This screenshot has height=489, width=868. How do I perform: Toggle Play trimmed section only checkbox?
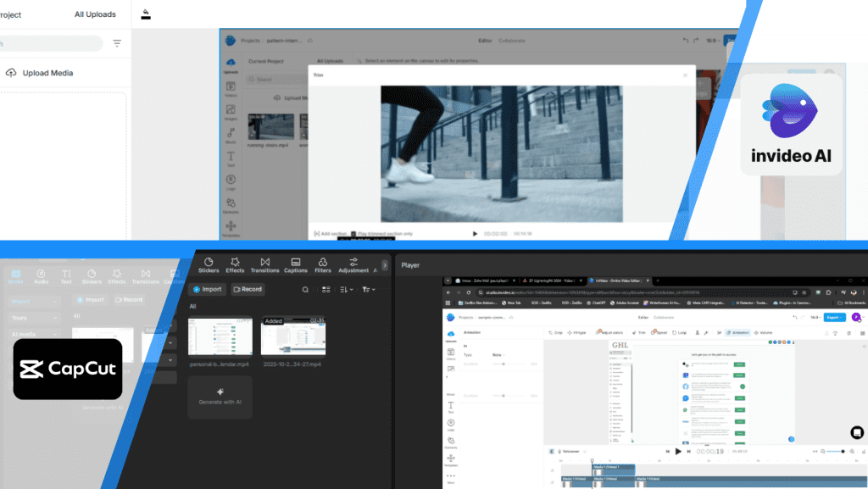pyautogui.click(x=353, y=233)
